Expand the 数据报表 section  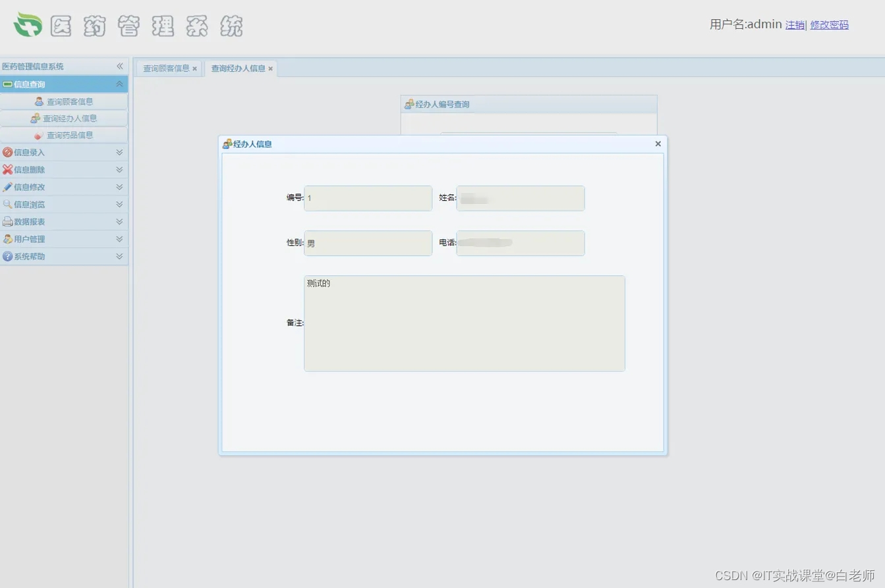click(119, 222)
